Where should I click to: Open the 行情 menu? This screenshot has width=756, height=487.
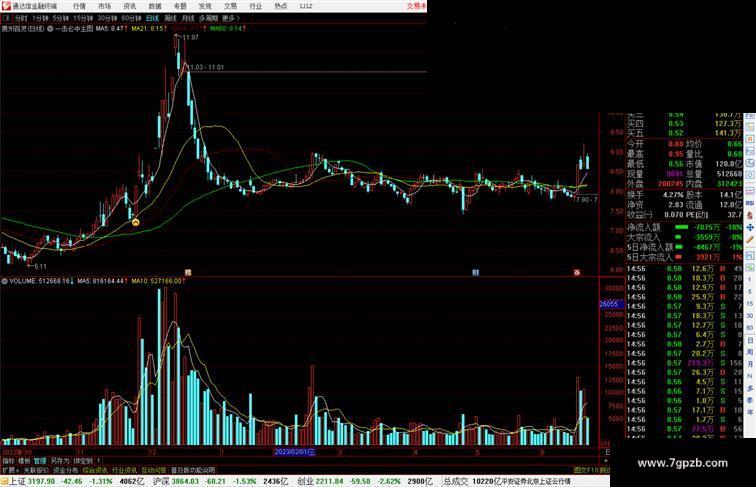pos(79,6)
